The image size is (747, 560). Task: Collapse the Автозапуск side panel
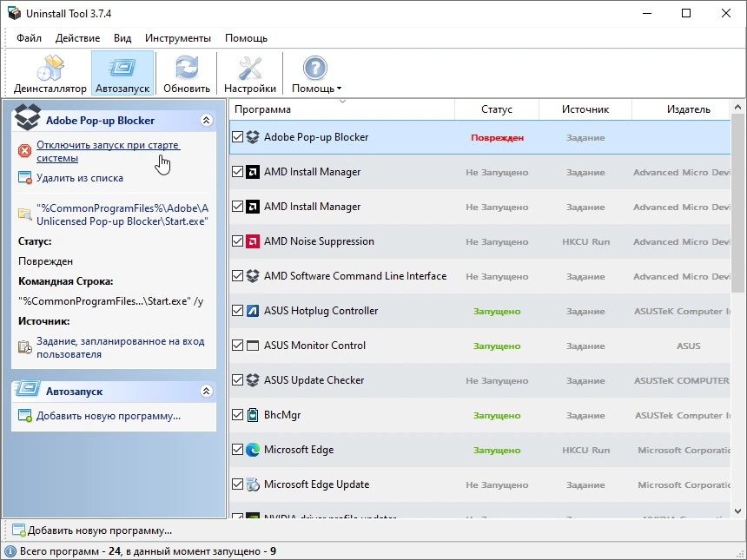click(206, 391)
